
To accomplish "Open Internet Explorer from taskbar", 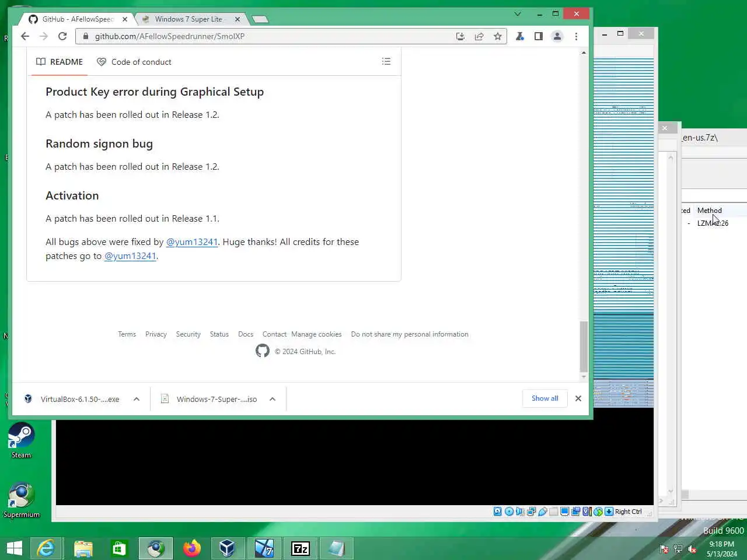I will tap(46, 548).
